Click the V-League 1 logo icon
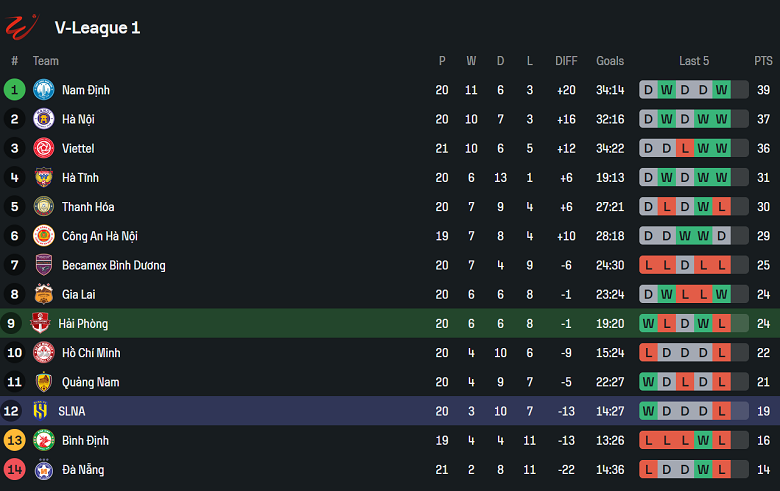This screenshot has width=780, height=491. pos(22,26)
